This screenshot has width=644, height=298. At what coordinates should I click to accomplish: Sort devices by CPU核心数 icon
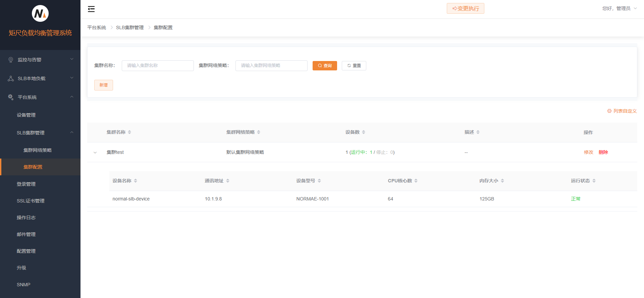pos(416,181)
